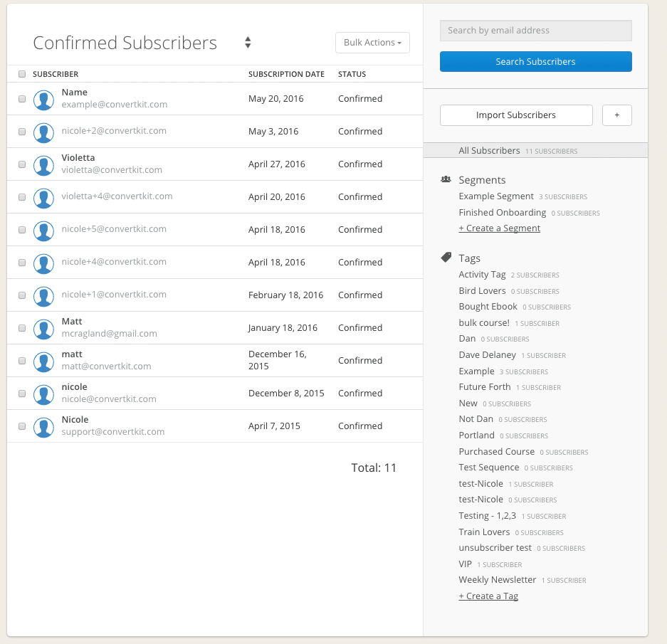Click the avatar icon for matt@convertkit.com
The width and height of the screenshot is (667, 644).
click(43, 362)
